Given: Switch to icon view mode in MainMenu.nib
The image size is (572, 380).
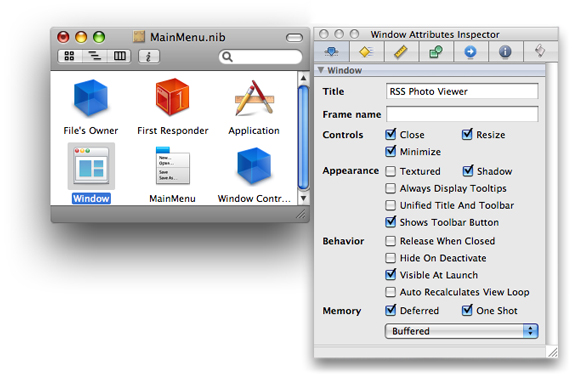Looking at the screenshot, I should (69, 56).
